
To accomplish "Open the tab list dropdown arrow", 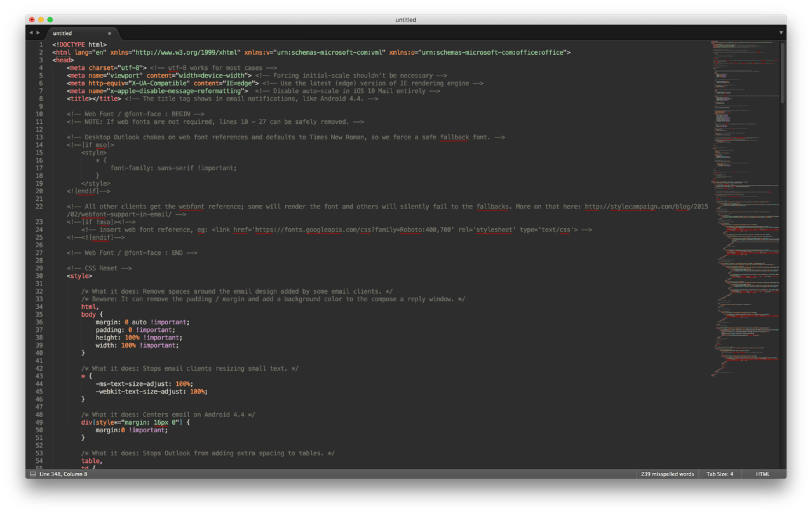I will coord(781,33).
